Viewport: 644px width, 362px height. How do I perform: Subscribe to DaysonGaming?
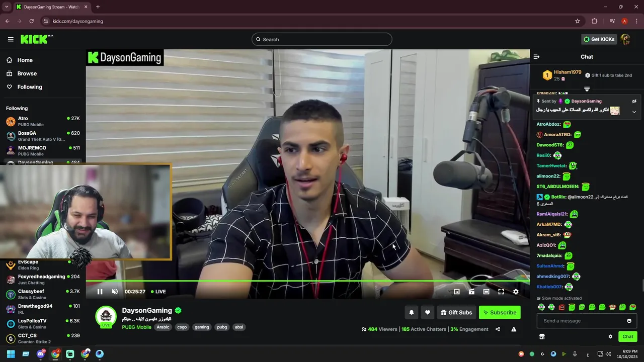(x=500, y=312)
